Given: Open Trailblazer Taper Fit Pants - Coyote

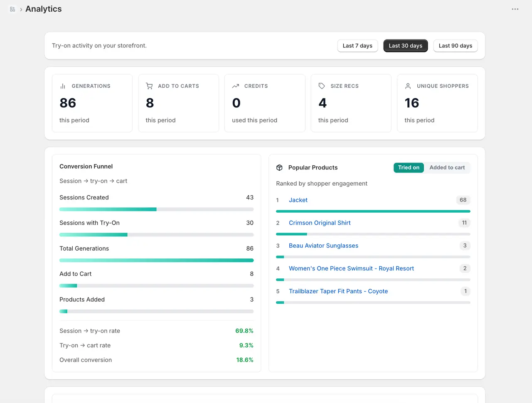Looking at the screenshot, I should 338,291.
